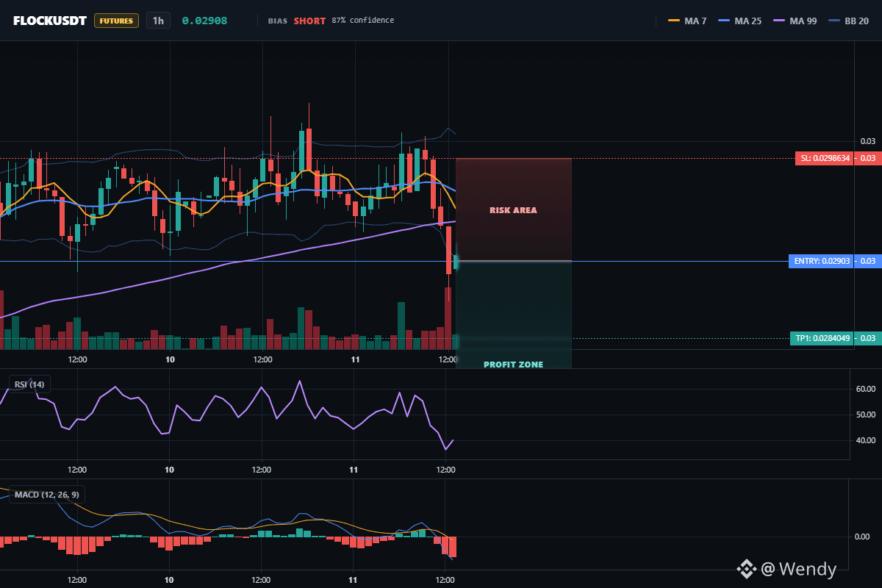Click the date 10 below the price chart
This screenshot has height=588, width=882.
click(170, 359)
